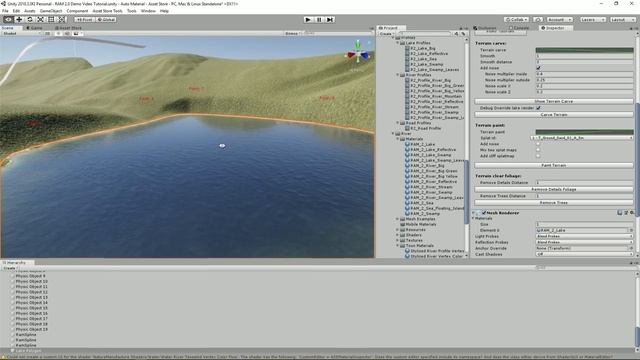Viewport: 640px width, 360px height.
Task: Toggle scene lighting button
Action: coord(58,33)
